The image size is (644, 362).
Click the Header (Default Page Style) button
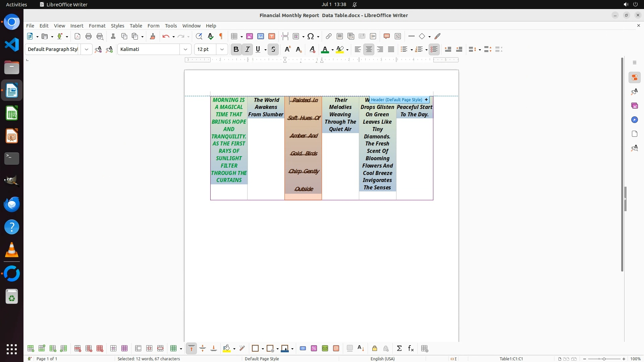point(397,100)
